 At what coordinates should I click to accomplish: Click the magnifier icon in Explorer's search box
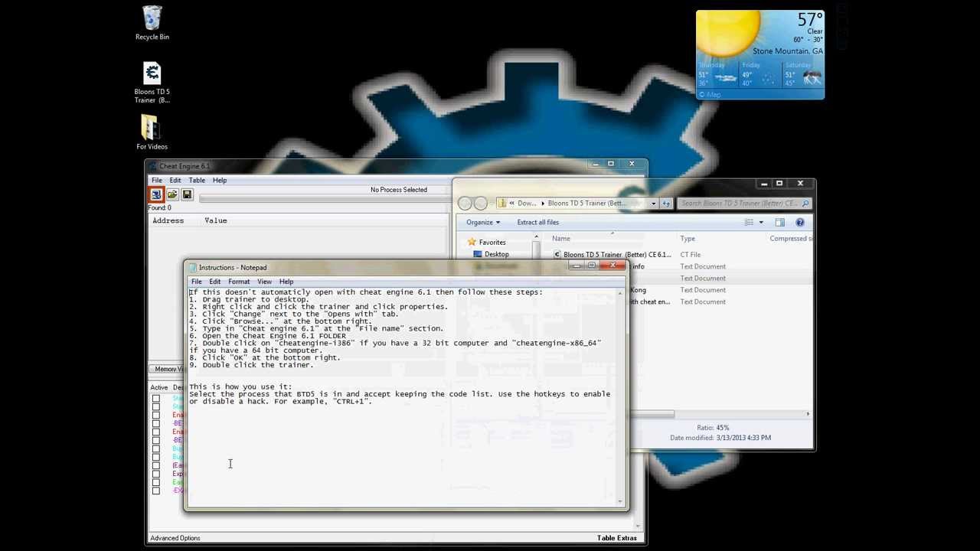[x=806, y=204]
